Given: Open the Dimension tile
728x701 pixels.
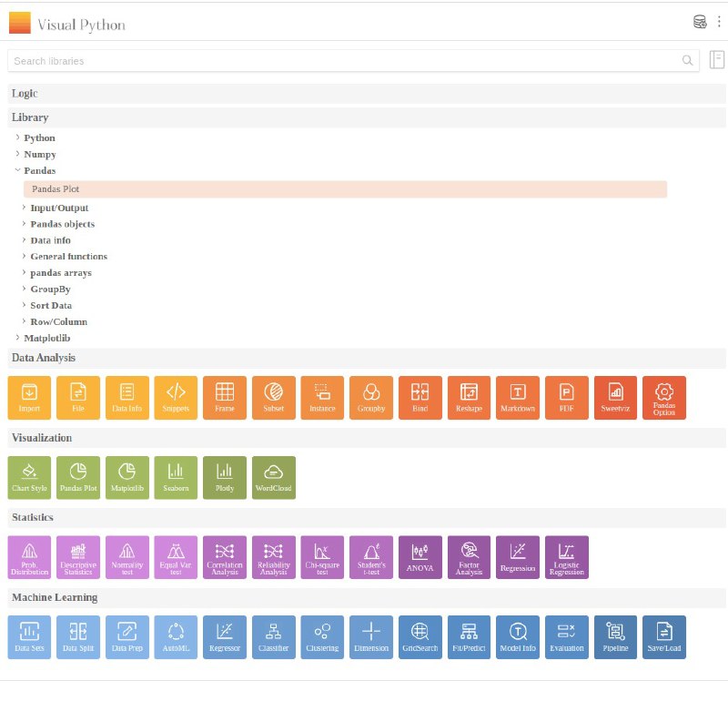Looking at the screenshot, I should click(371, 637).
